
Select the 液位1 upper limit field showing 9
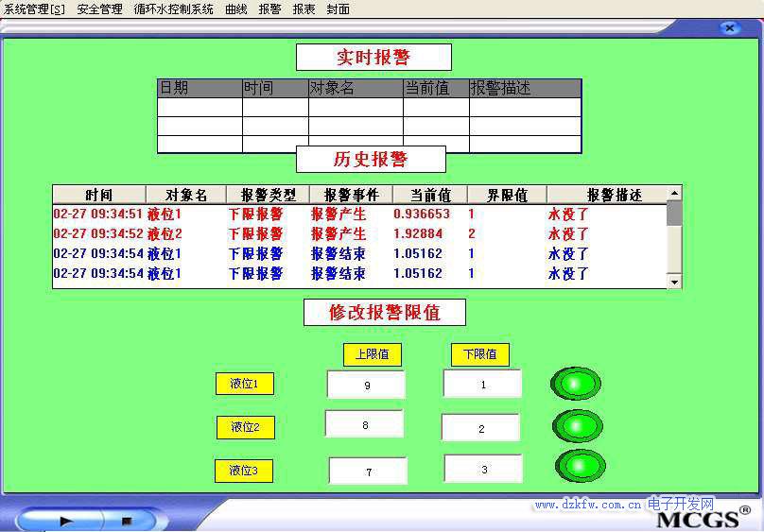[x=366, y=385]
